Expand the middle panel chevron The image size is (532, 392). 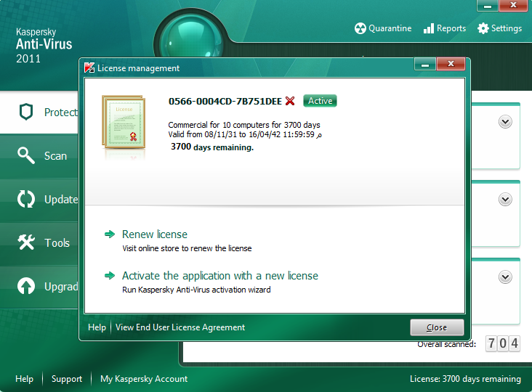click(x=505, y=199)
